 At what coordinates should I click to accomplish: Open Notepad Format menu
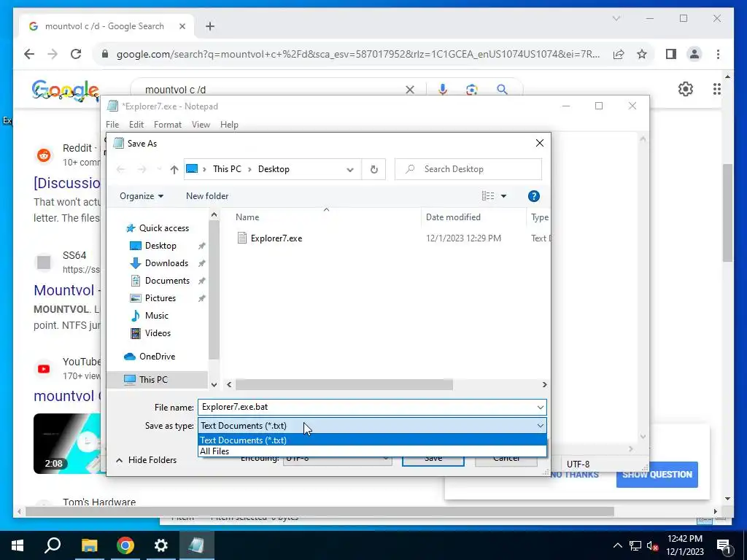point(167,125)
